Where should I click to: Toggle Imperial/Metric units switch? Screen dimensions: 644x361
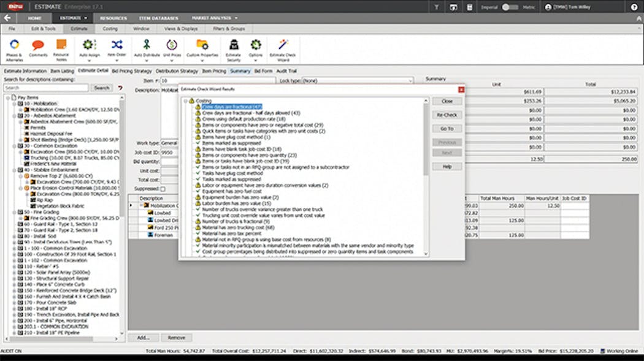510,7
